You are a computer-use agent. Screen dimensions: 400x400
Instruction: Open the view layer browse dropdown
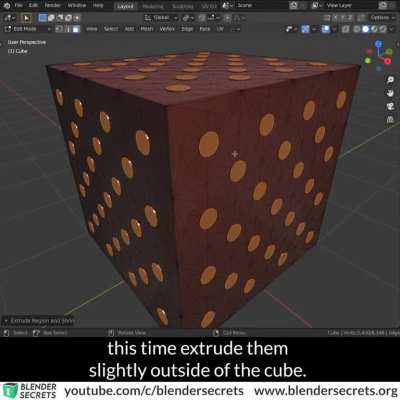pyautogui.click(x=316, y=5)
